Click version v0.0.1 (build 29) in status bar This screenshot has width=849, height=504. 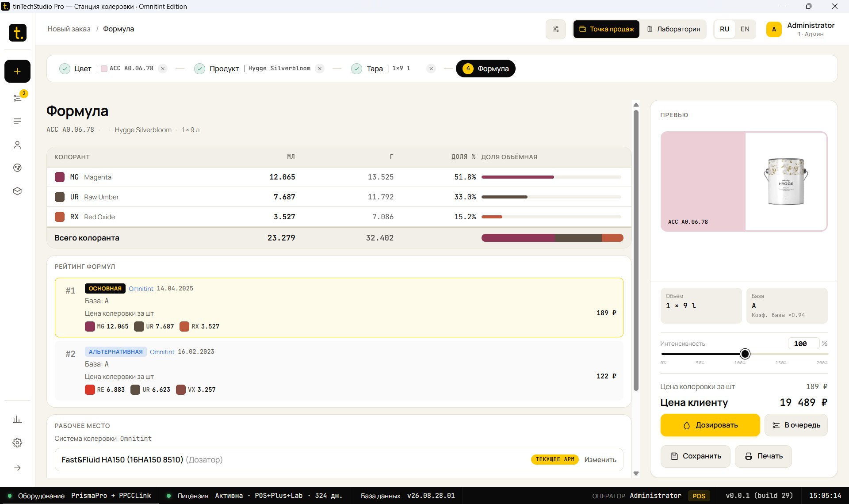(x=759, y=496)
